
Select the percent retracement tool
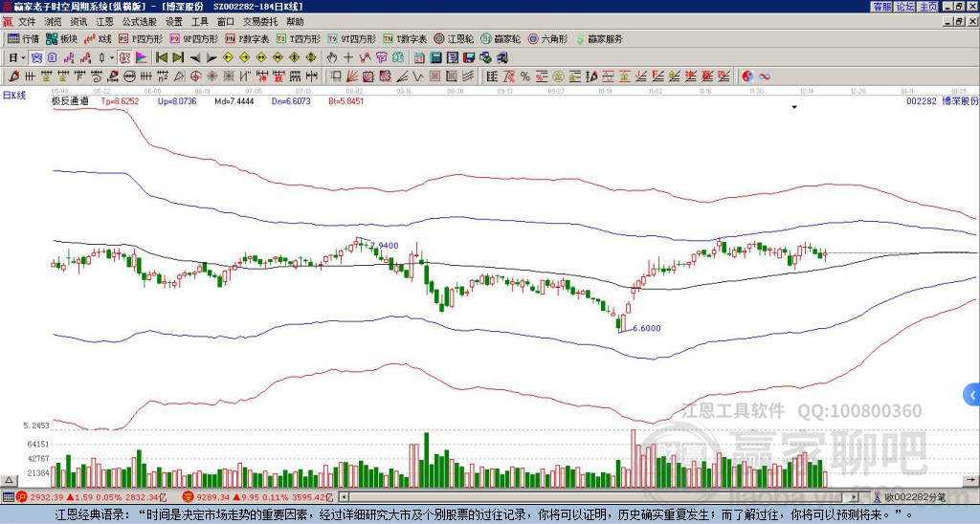coord(525,76)
